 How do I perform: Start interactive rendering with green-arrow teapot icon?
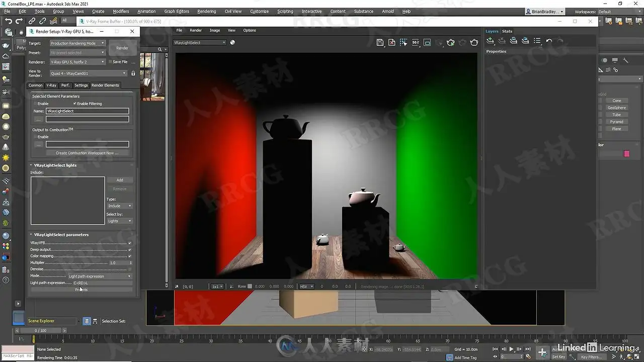451,43
